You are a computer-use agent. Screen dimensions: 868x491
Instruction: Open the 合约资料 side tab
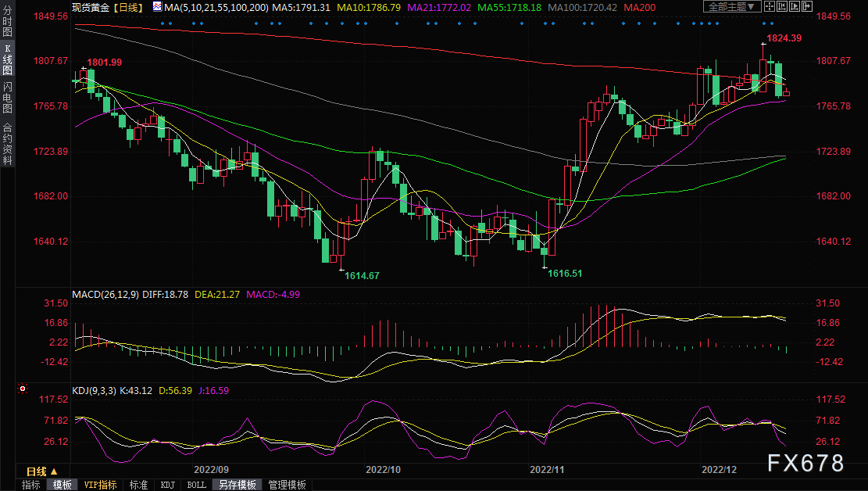tap(8, 143)
